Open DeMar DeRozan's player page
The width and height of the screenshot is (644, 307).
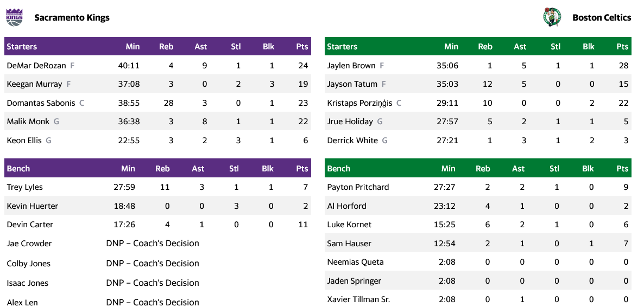[36, 66]
